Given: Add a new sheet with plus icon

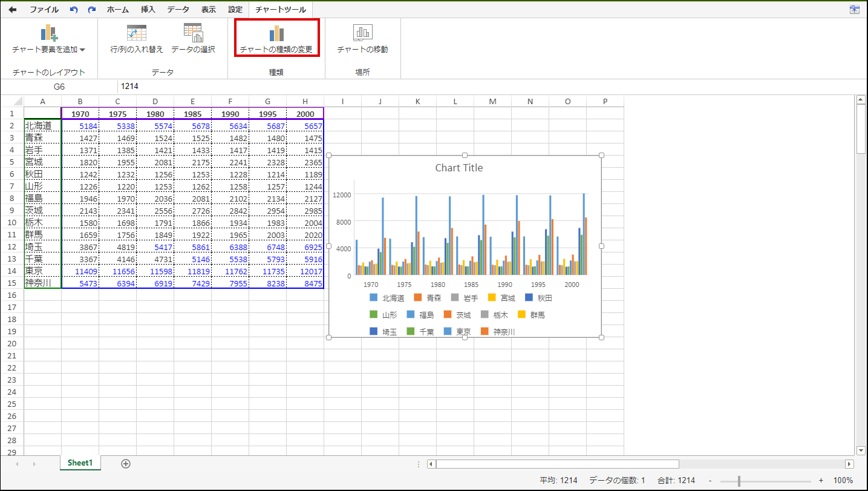Looking at the screenshot, I should (x=126, y=464).
